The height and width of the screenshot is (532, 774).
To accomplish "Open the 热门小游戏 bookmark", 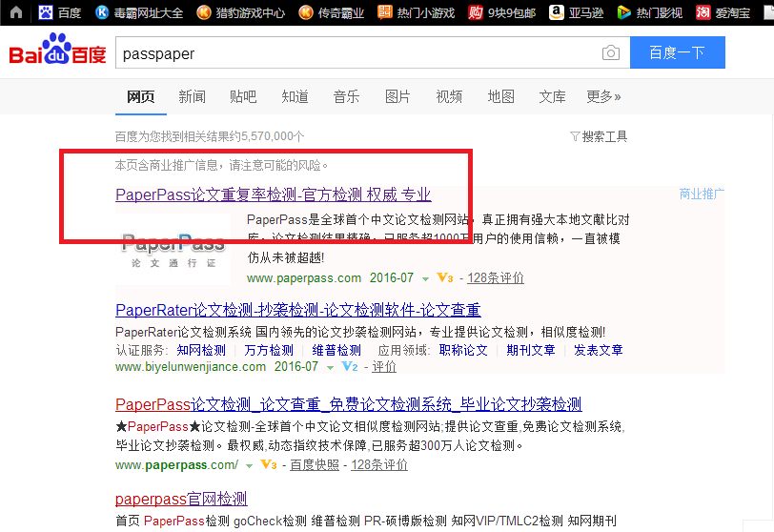I will pyautogui.click(x=417, y=12).
